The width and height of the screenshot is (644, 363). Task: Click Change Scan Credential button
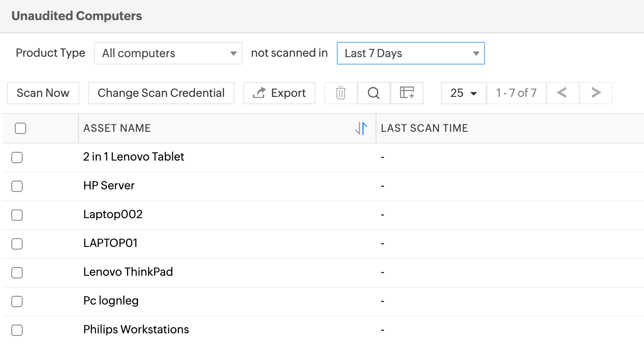coord(161,93)
